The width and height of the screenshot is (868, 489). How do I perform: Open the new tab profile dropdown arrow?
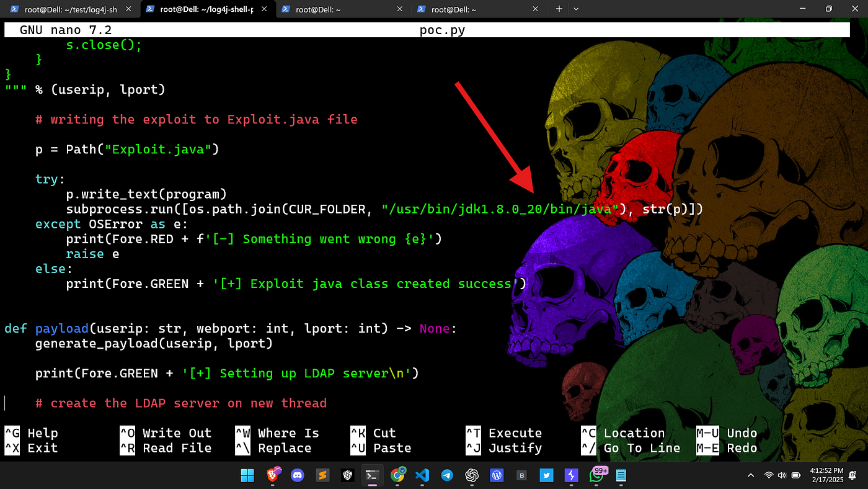click(x=576, y=9)
